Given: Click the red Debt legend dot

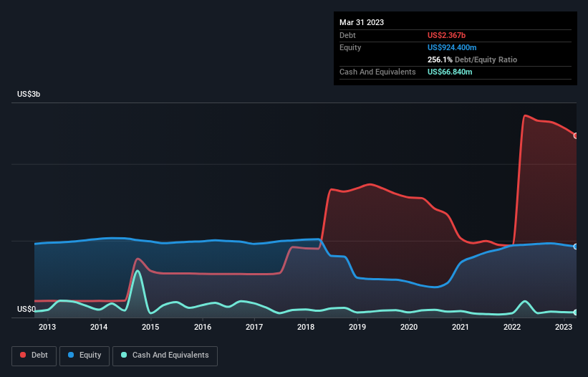Looking at the screenshot, I should tap(23, 355).
